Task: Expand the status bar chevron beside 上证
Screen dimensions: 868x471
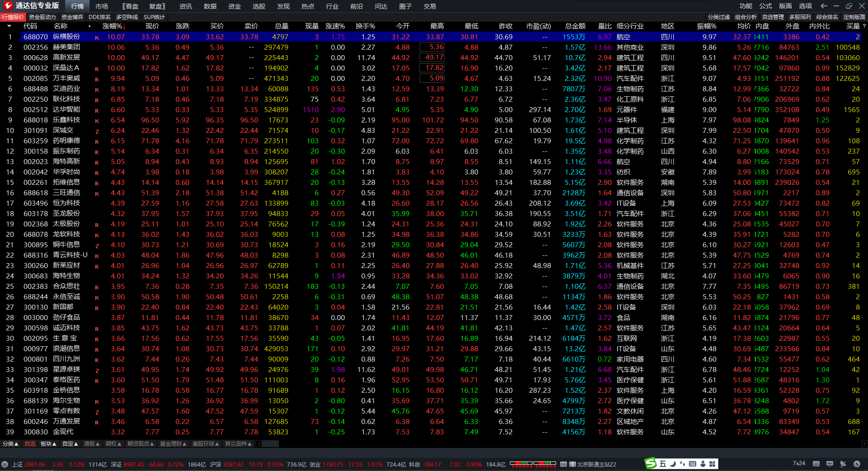Action: 5,464
